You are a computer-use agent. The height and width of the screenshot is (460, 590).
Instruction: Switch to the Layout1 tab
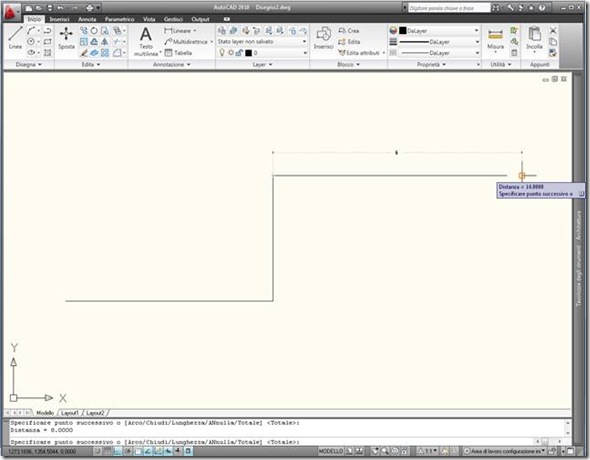click(x=69, y=413)
